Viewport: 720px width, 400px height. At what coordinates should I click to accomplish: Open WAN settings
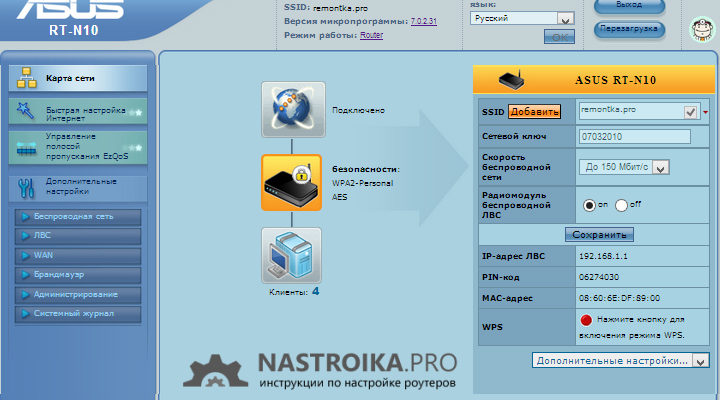tap(78, 255)
